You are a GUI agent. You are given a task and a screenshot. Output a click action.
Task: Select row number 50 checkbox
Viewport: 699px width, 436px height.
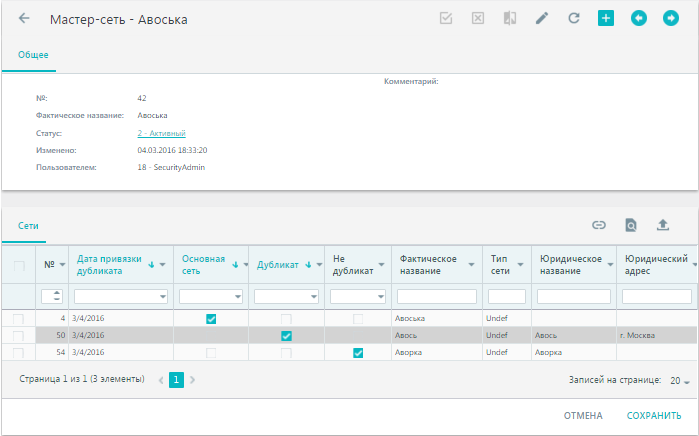point(18,336)
